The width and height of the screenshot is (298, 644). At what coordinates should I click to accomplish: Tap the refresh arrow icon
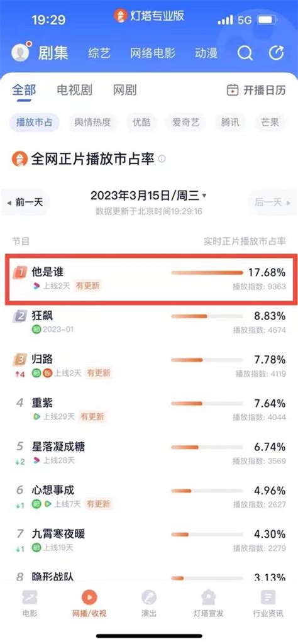[276, 53]
